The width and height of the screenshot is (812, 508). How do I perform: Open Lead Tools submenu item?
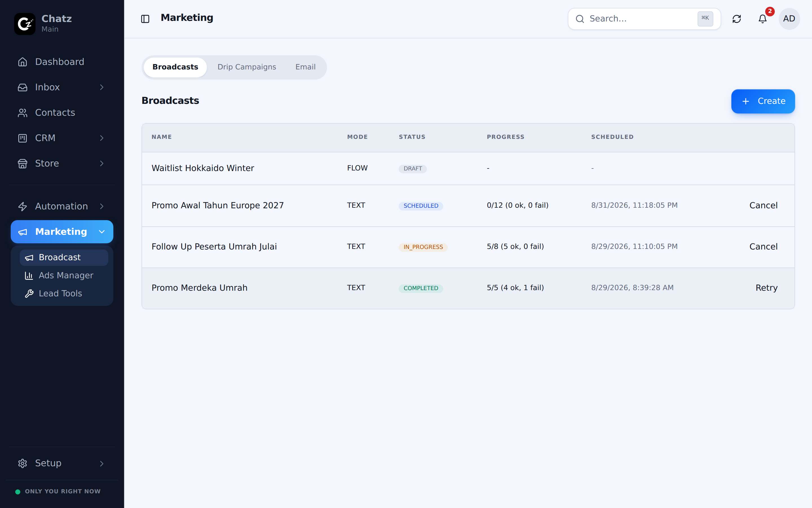coord(64,294)
